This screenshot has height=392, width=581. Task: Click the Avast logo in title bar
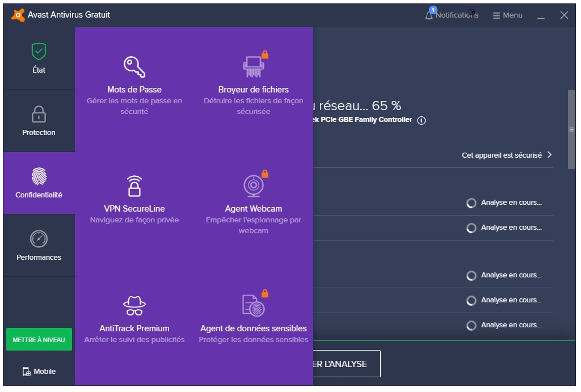[18, 15]
